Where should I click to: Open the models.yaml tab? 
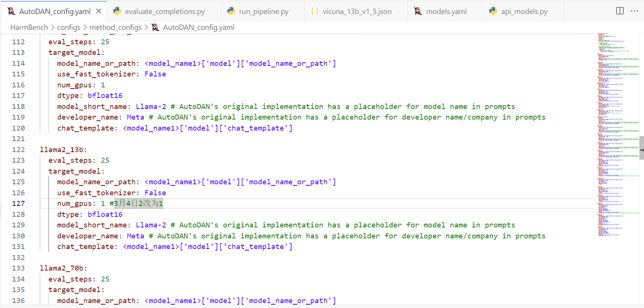(445, 11)
